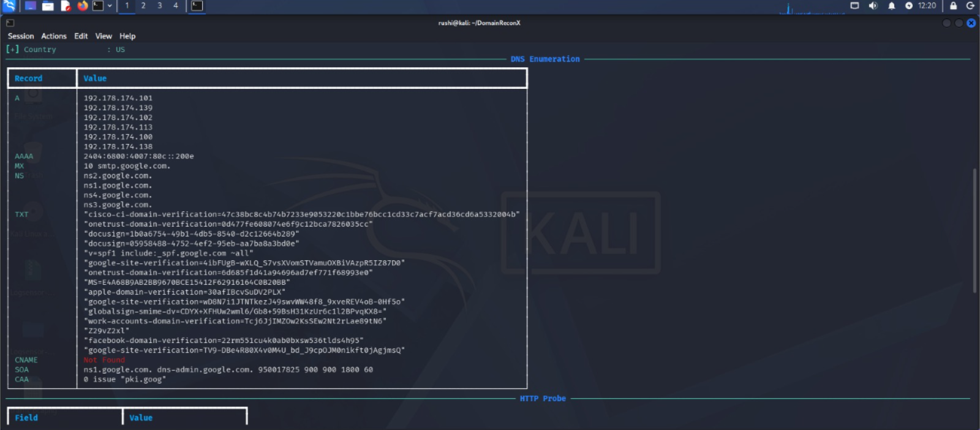Click the MS=E4A68B9AB2BB9670BCE TXT record
Image resolution: width=980 pixels, height=430 pixels.
pyautogui.click(x=187, y=282)
